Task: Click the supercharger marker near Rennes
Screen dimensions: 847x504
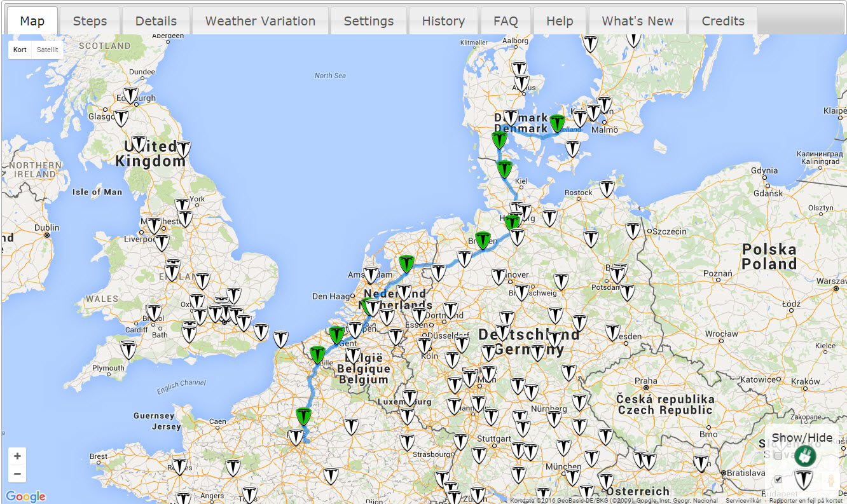Action: coord(180,467)
